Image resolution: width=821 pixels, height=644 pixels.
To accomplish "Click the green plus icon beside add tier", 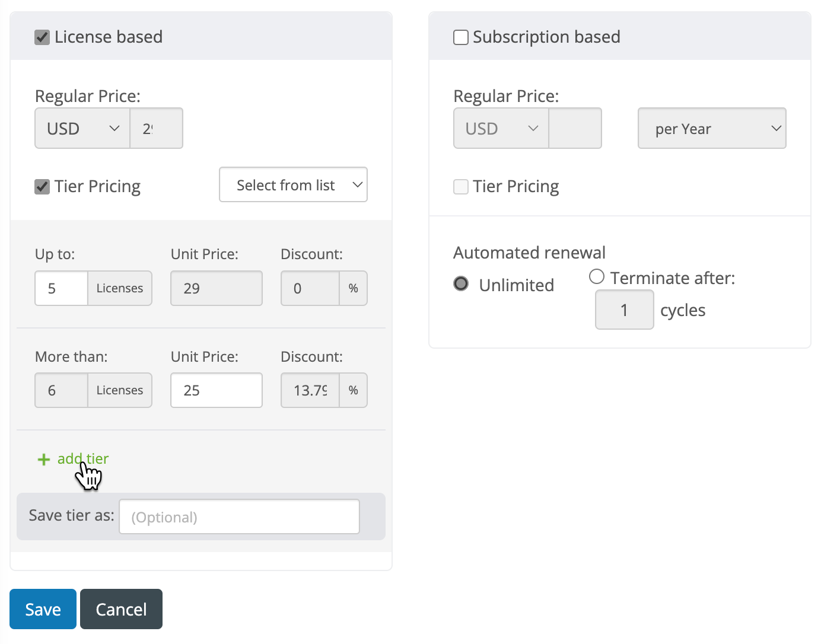I will [x=44, y=460].
